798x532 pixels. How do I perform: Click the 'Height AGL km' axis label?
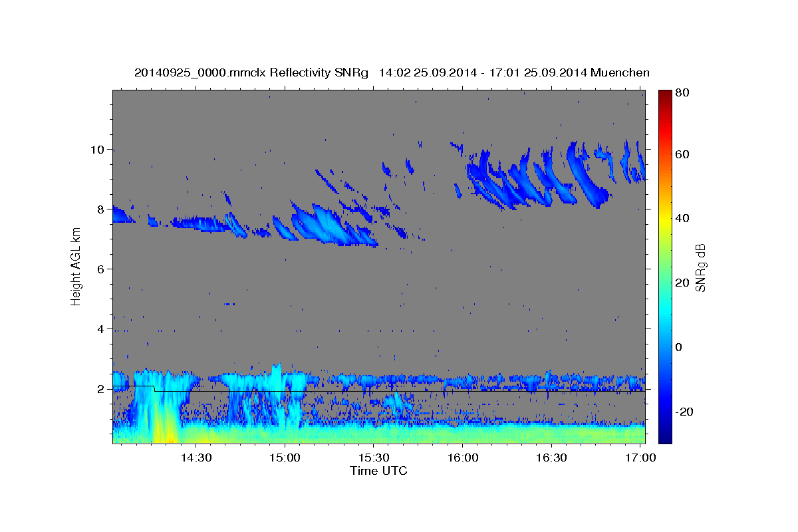[x=76, y=266]
